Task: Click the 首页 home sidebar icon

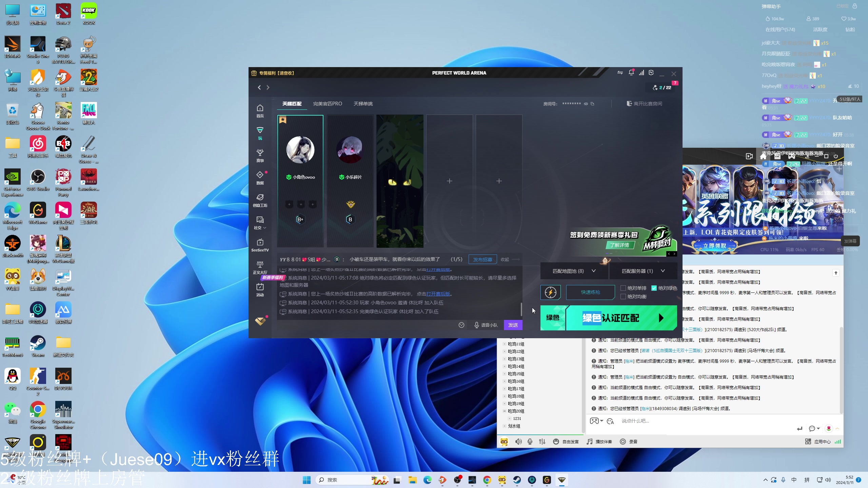Action: pos(260,110)
